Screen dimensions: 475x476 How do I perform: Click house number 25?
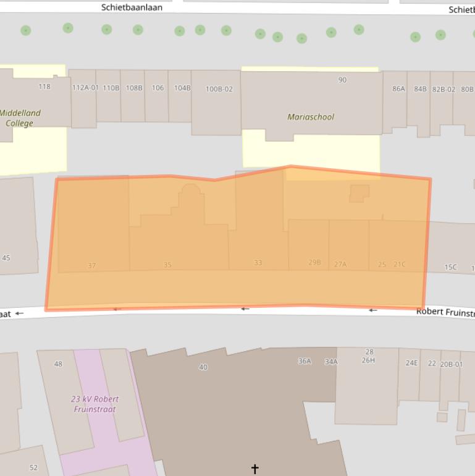point(382,265)
